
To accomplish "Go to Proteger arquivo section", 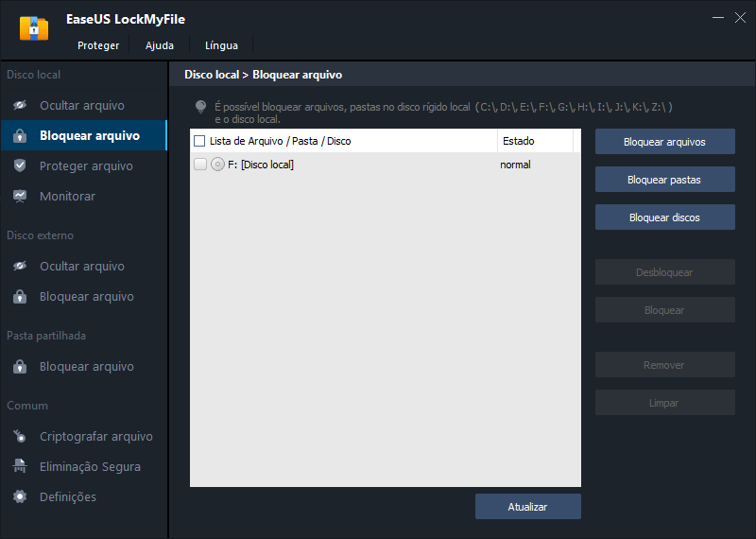I will (x=84, y=166).
